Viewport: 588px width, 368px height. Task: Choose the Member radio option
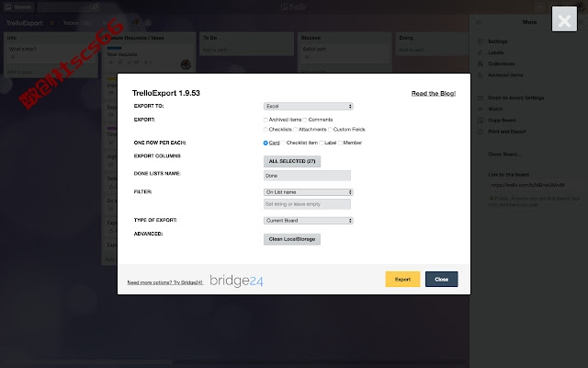[x=340, y=143]
